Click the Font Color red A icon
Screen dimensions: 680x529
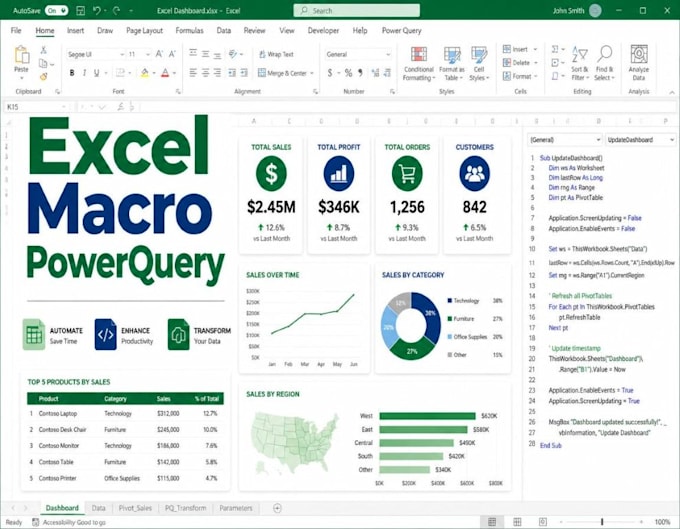pos(165,73)
